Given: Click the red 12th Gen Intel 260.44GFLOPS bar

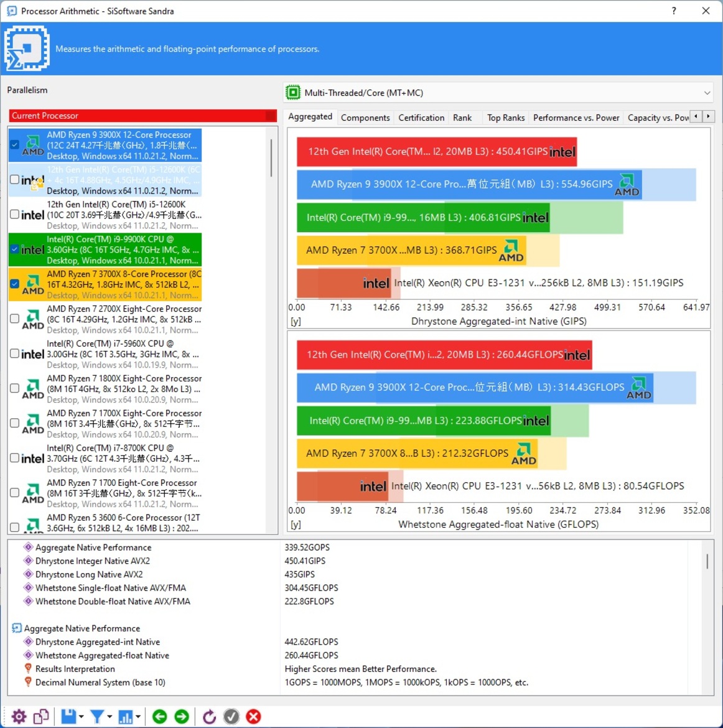Looking at the screenshot, I should click(444, 355).
